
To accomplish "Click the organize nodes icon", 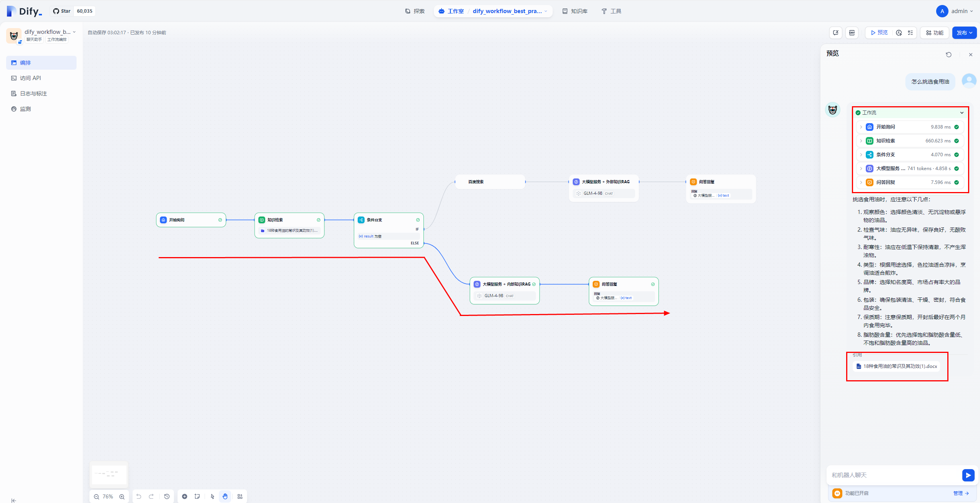I will point(240,496).
